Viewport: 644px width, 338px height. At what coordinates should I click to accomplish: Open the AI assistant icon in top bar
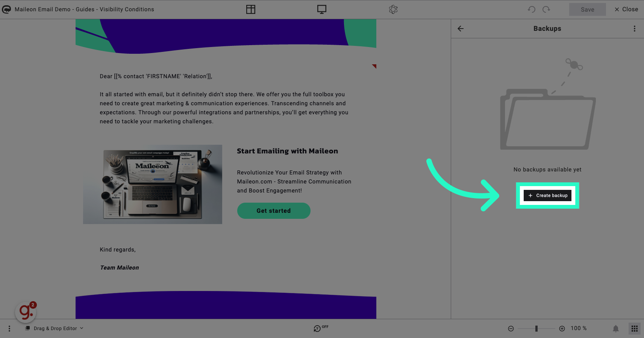click(x=393, y=9)
